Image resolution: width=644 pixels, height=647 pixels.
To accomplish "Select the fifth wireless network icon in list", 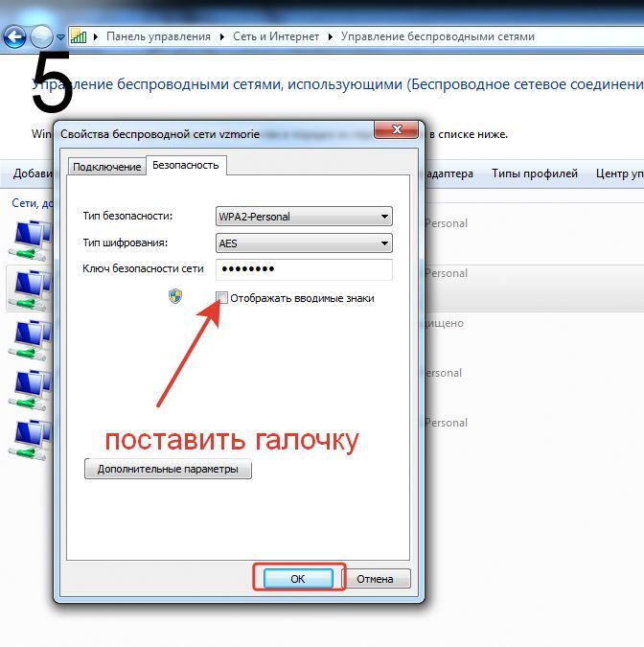I will pos(31,440).
